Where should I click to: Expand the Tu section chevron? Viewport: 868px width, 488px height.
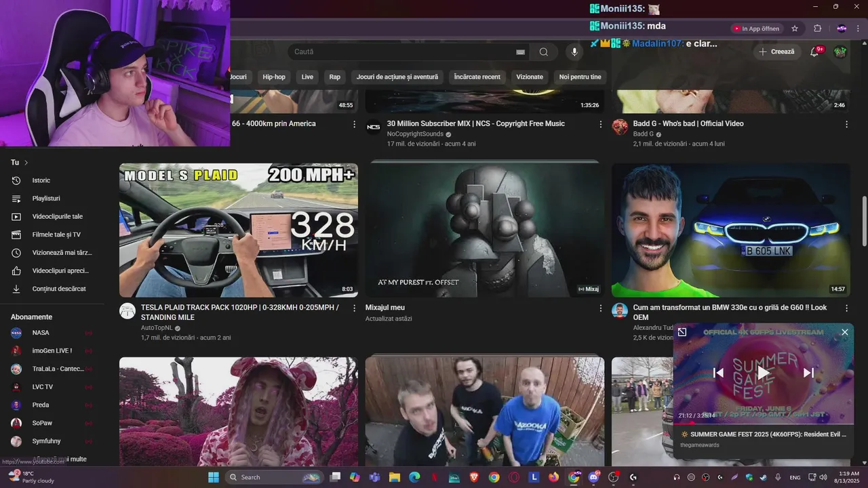pos(26,163)
